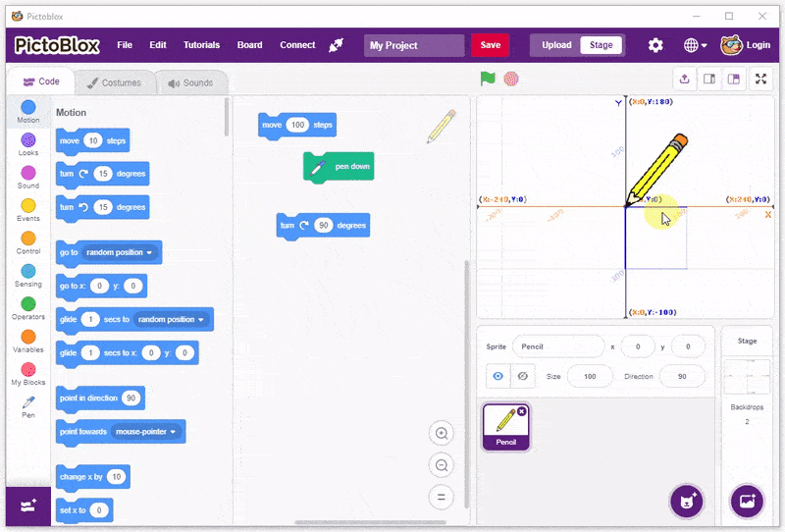Open the Board menu
This screenshot has height=532, width=785.
tap(250, 45)
